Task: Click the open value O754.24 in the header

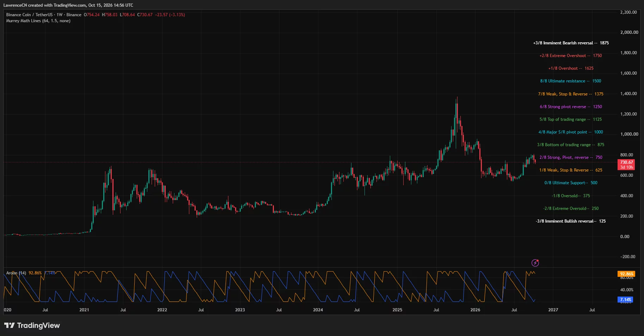Action: [x=92, y=15]
